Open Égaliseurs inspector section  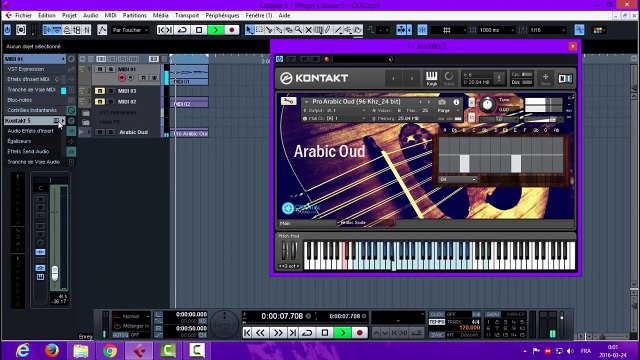click(x=19, y=141)
